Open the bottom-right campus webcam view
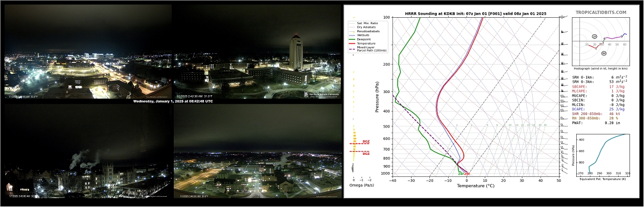 258,151
